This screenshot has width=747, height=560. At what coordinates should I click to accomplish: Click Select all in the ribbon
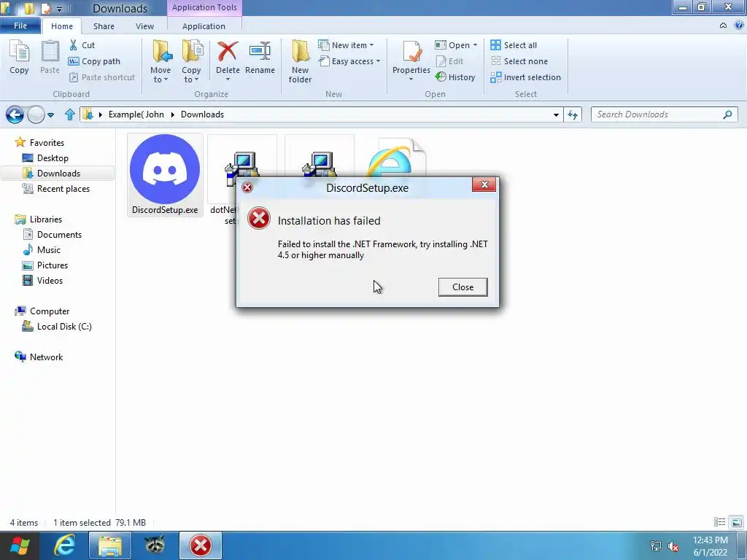tap(514, 45)
